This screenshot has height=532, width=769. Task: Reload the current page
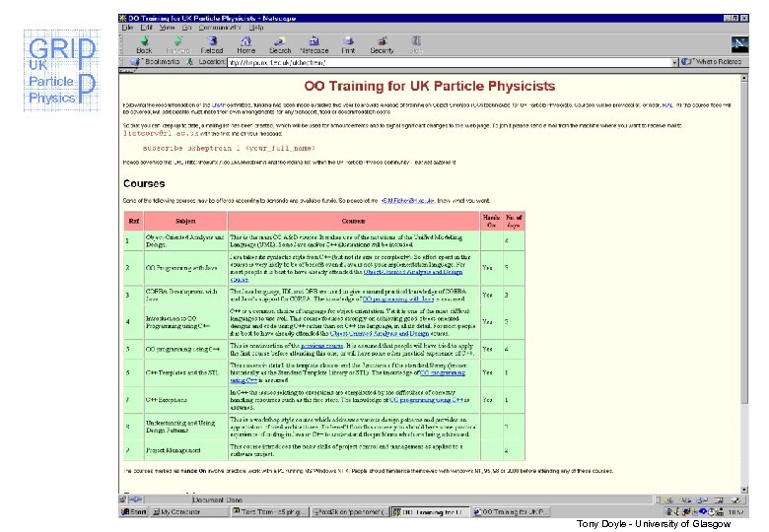coord(212,44)
